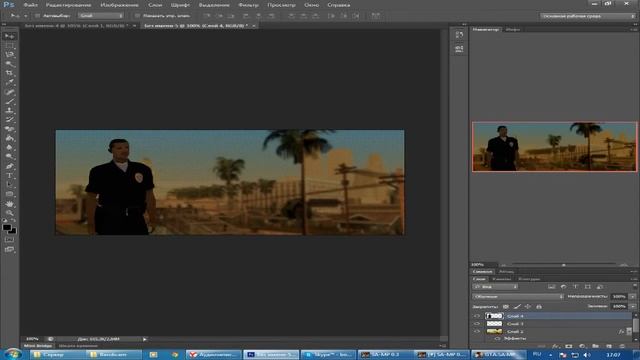Screen dimensions: 640x360
Task: Hide layer Слой 4
Action: tap(477, 316)
